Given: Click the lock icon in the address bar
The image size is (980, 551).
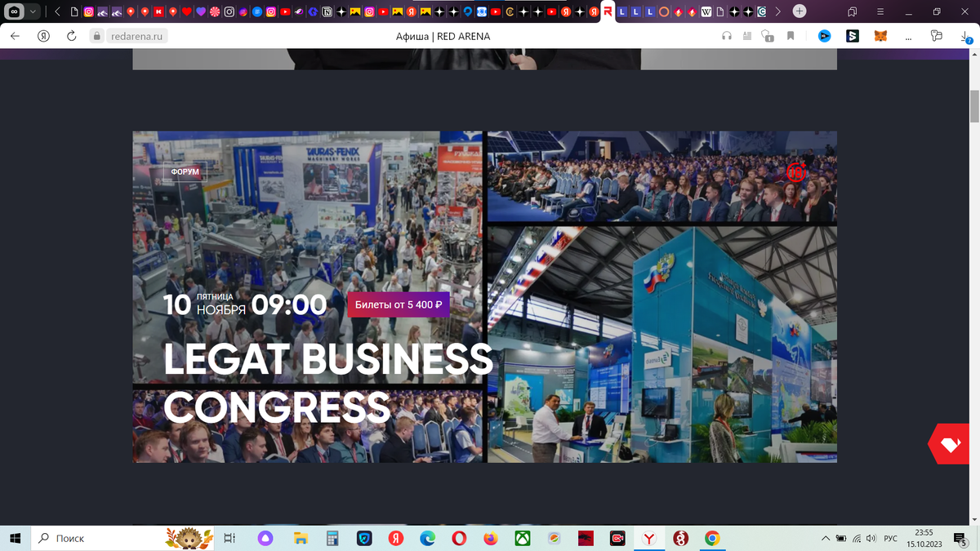Looking at the screenshot, I should tap(97, 36).
